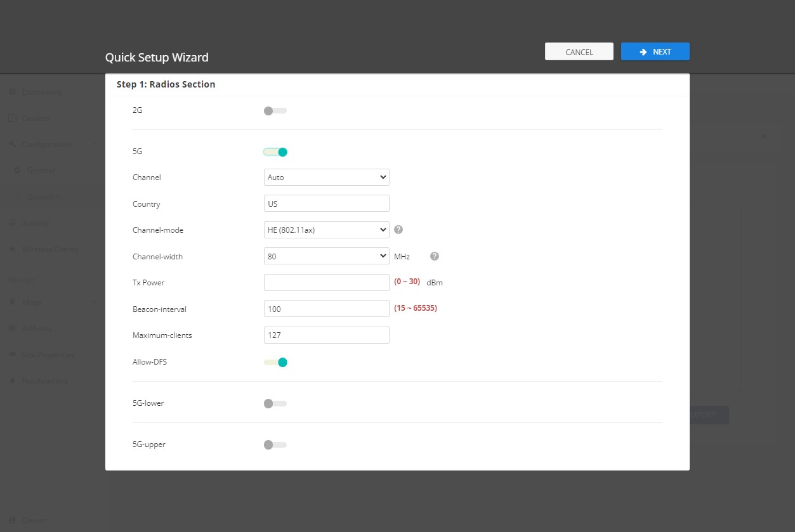This screenshot has width=795, height=532.
Task: Click the "dBm" unit label
Action: tap(435, 283)
